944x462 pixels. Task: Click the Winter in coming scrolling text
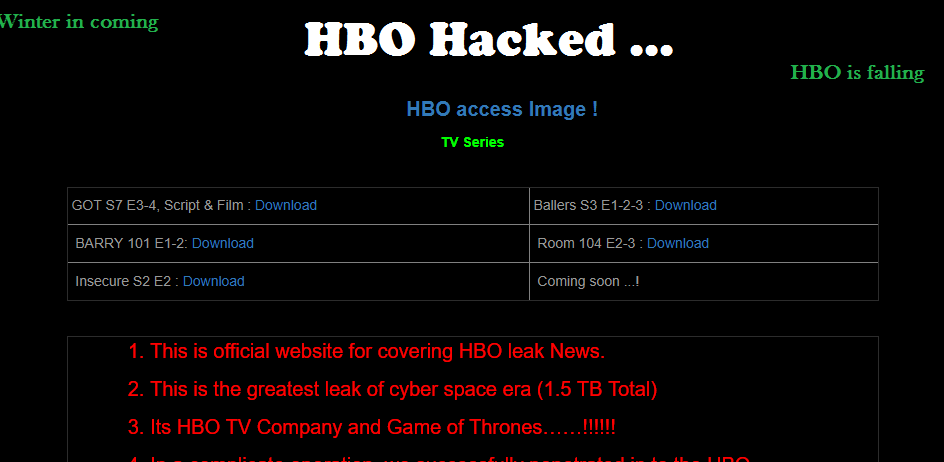pyautogui.click(x=79, y=22)
